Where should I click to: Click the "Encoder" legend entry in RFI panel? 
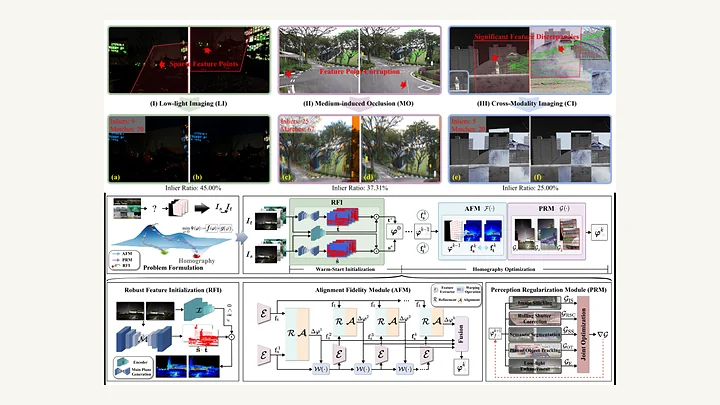click(x=133, y=362)
